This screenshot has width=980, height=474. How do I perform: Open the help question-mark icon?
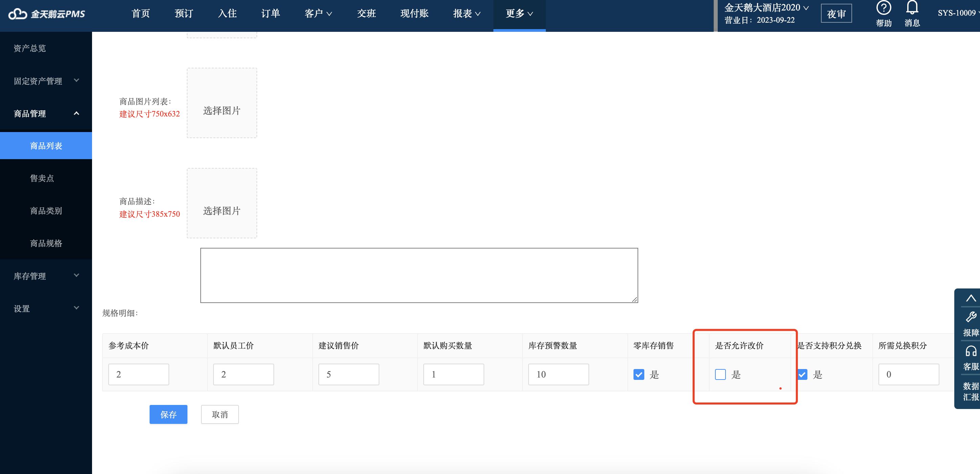(883, 8)
